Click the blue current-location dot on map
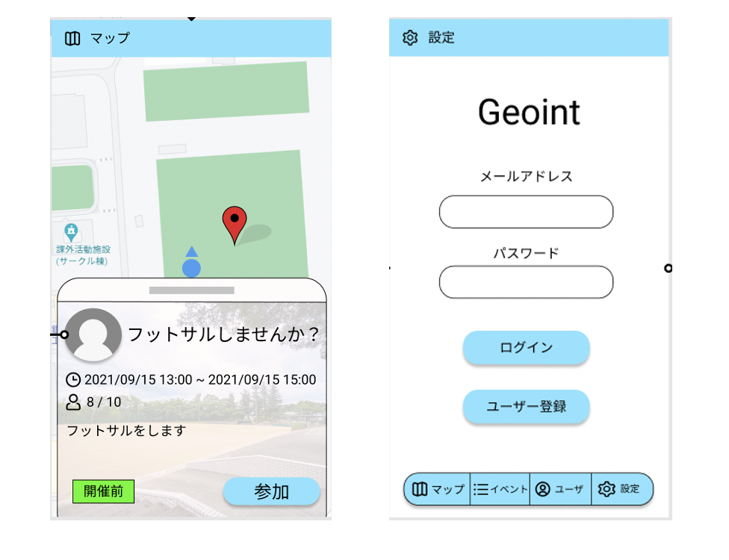 pyautogui.click(x=191, y=268)
